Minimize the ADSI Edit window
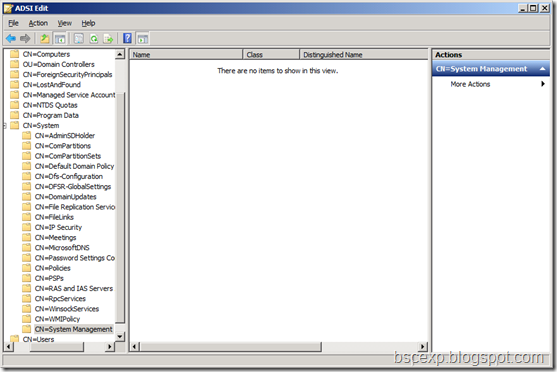557x372 pixels. point(523,8)
